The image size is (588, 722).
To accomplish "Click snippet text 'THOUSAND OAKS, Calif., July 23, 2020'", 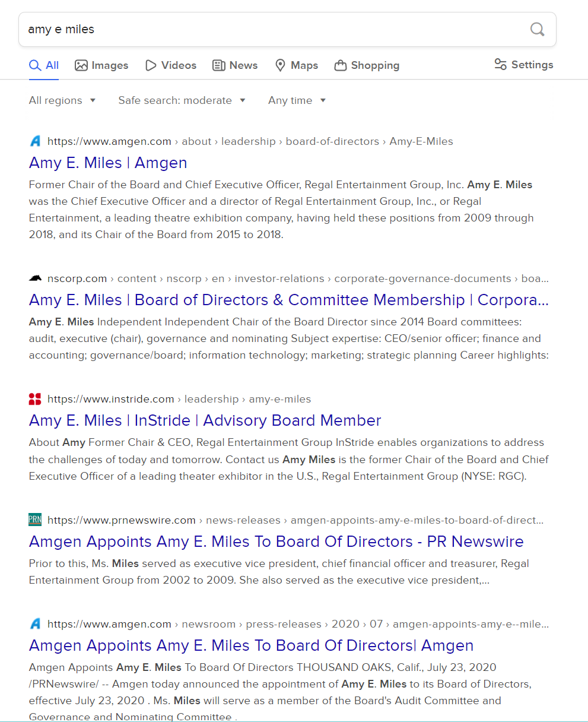I will tap(396, 667).
